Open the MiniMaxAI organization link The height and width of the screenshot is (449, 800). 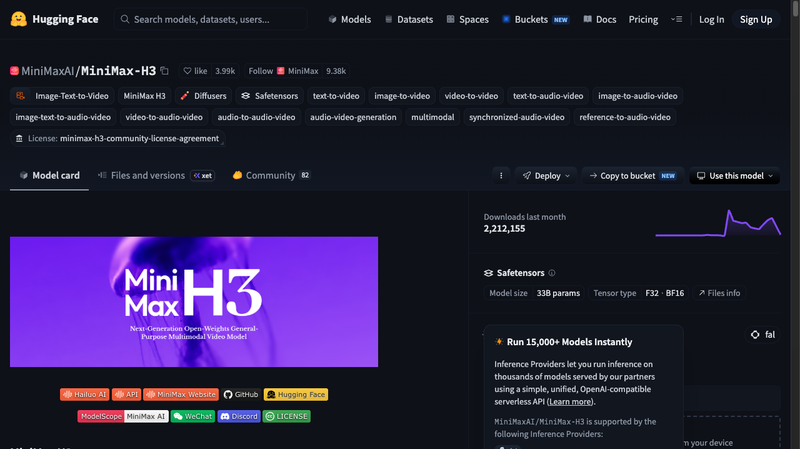click(x=47, y=71)
